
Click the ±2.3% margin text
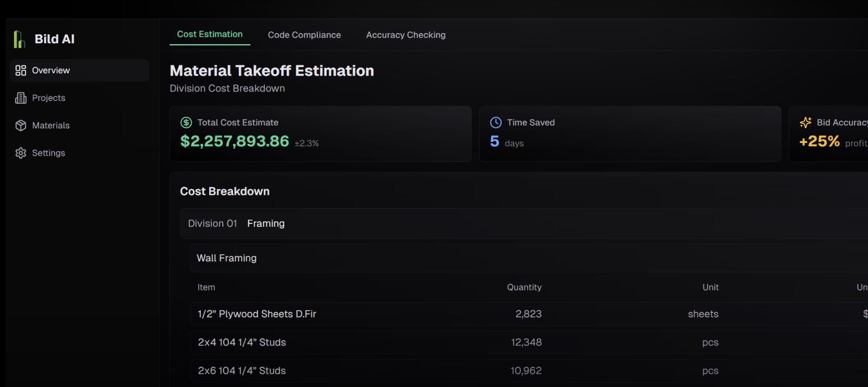pos(307,143)
